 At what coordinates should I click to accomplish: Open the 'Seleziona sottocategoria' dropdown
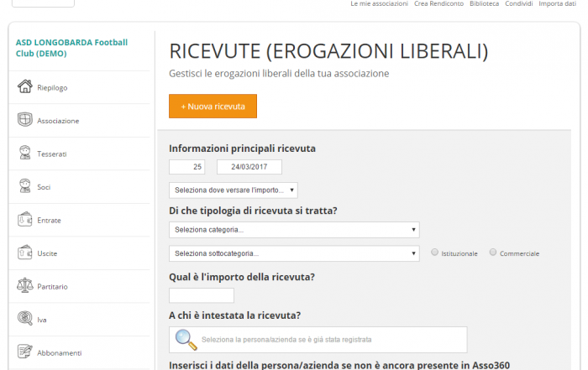tap(294, 253)
